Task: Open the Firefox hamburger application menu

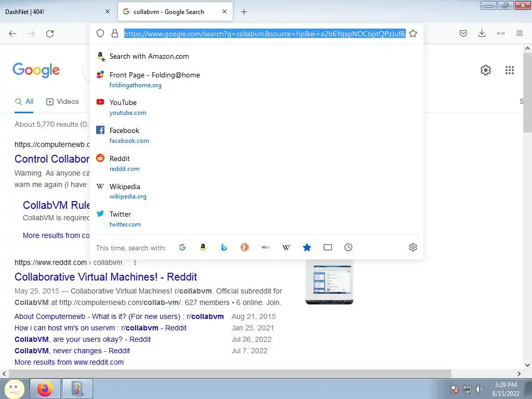Action: coord(520,33)
